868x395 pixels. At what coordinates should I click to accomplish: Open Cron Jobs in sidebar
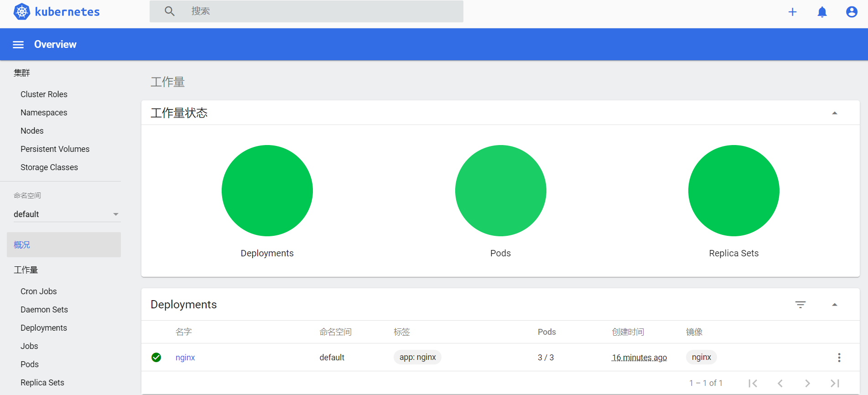[39, 291]
